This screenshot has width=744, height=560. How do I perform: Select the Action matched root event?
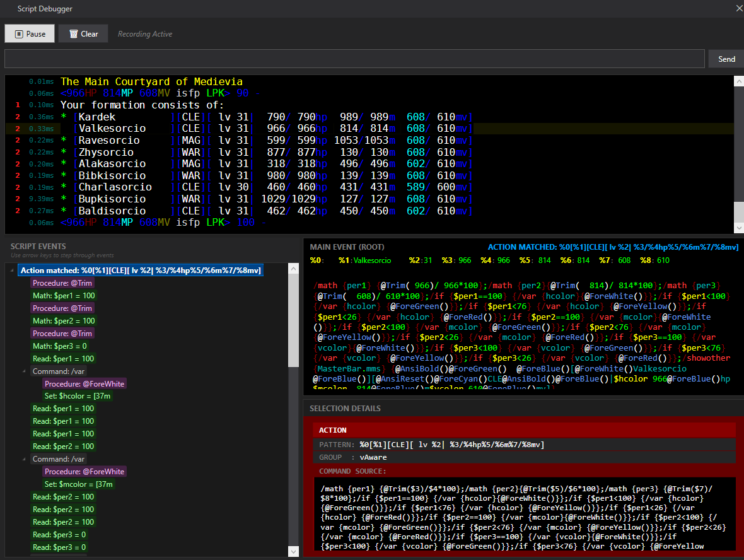(141, 270)
